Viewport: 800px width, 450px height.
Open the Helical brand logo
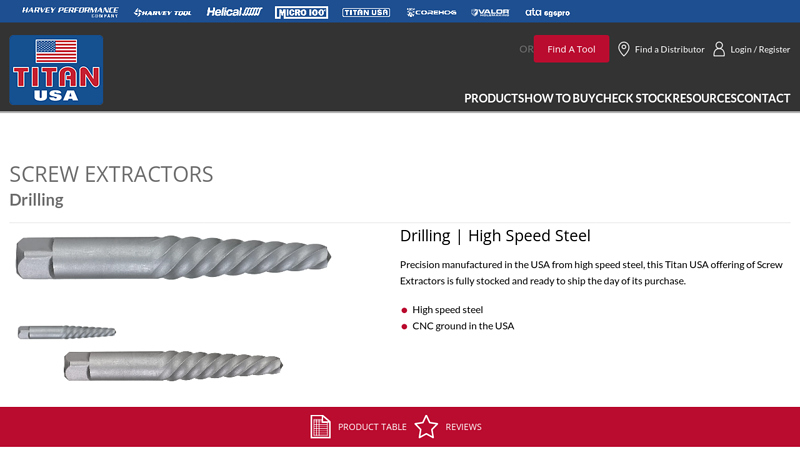click(x=234, y=12)
